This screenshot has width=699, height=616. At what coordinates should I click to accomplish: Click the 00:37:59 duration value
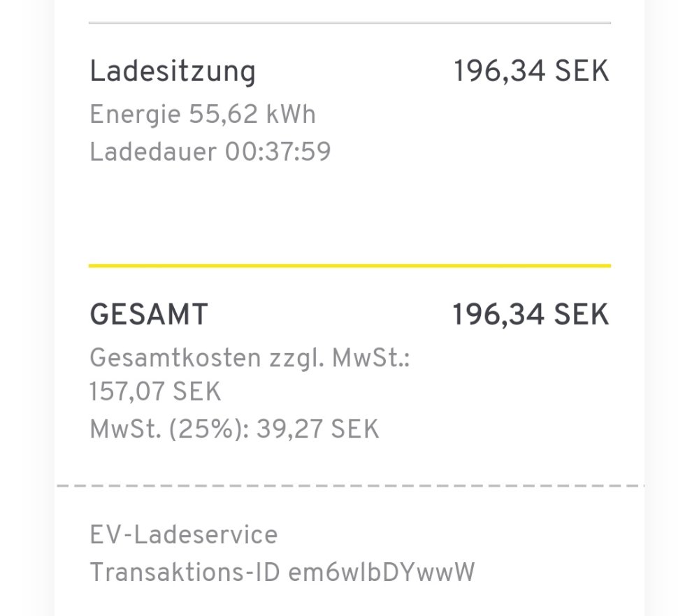(x=278, y=152)
